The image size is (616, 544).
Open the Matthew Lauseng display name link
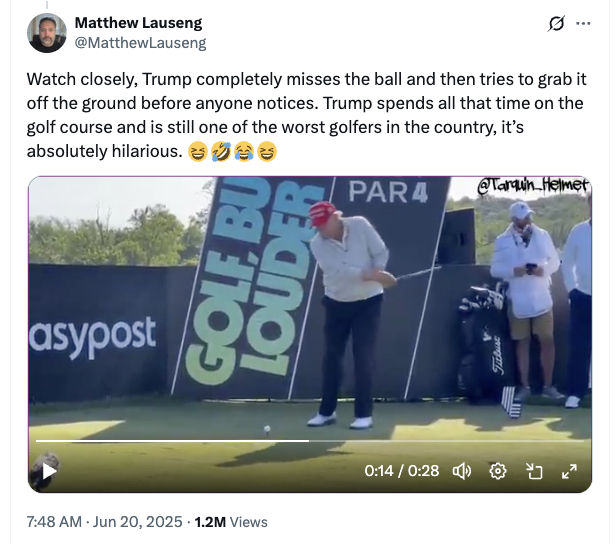tap(138, 23)
